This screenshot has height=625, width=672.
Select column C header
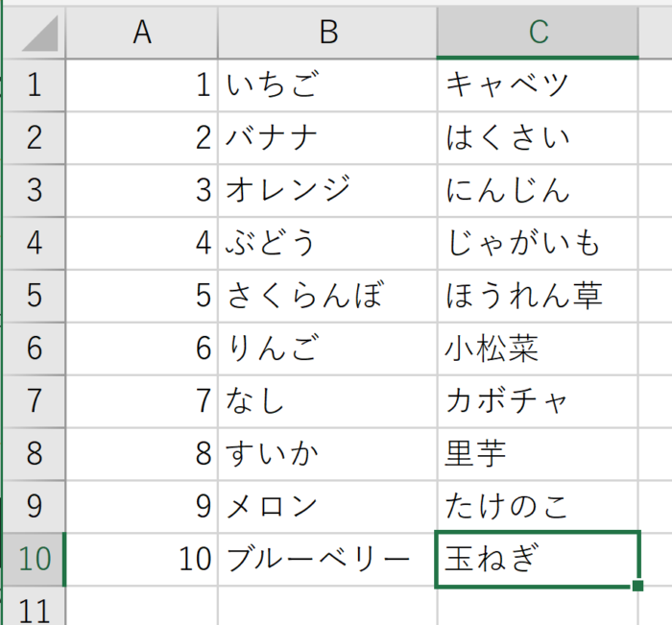(538, 33)
